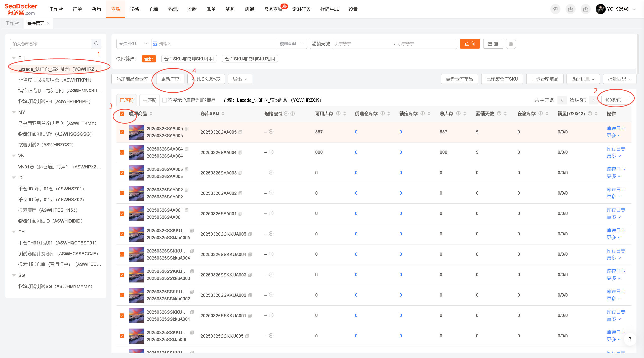Open the 模糊查询 match mode dropdown
This screenshot has height=358, width=644.
tap(292, 44)
